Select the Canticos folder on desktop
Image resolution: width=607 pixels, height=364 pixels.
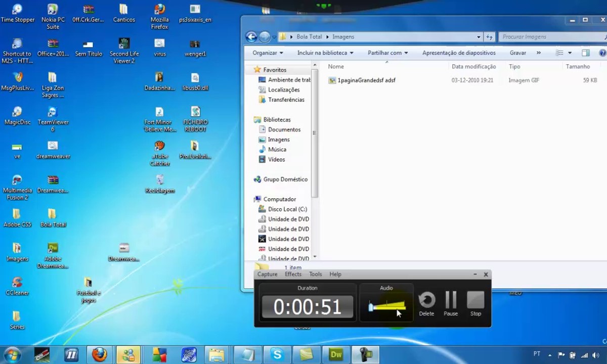(124, 14)
